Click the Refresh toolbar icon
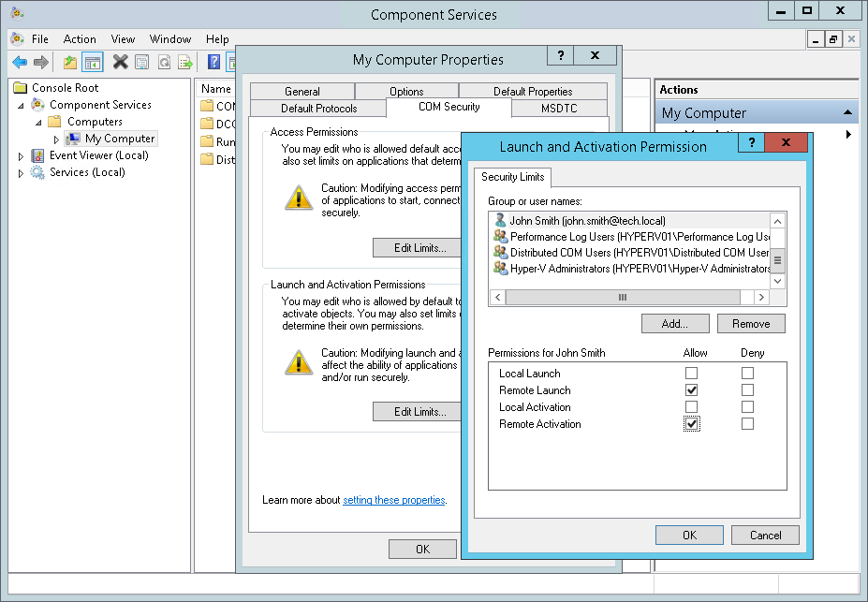The image size is (868, 602). tap(162, 62)
